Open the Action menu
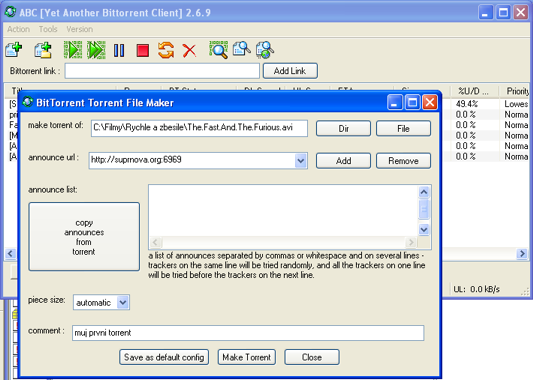The image size is (533, 380). (18, 29)
